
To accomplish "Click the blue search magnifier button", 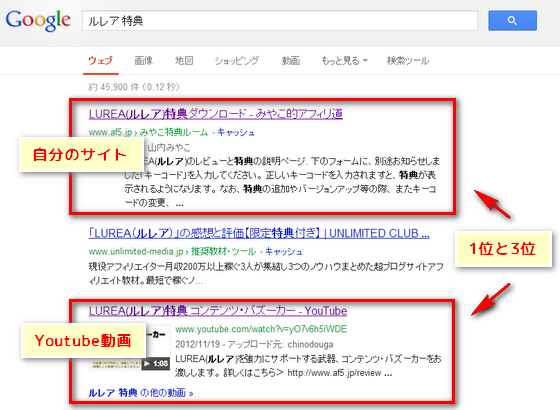I will tap(512, 21).
